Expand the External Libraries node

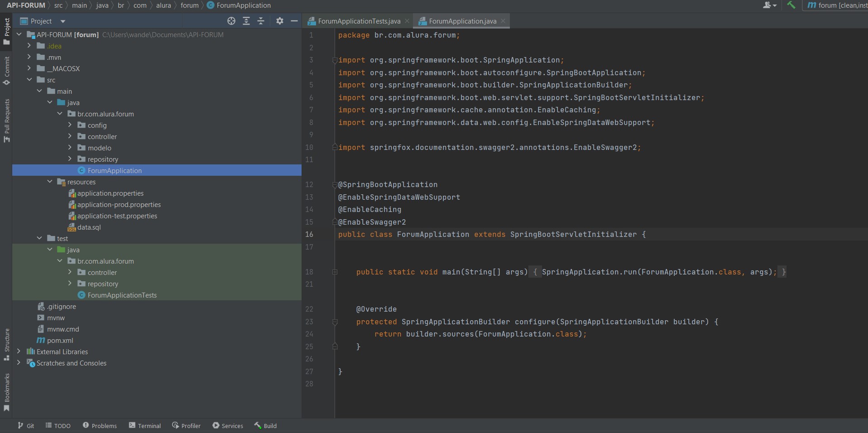[x=19, y=351]
